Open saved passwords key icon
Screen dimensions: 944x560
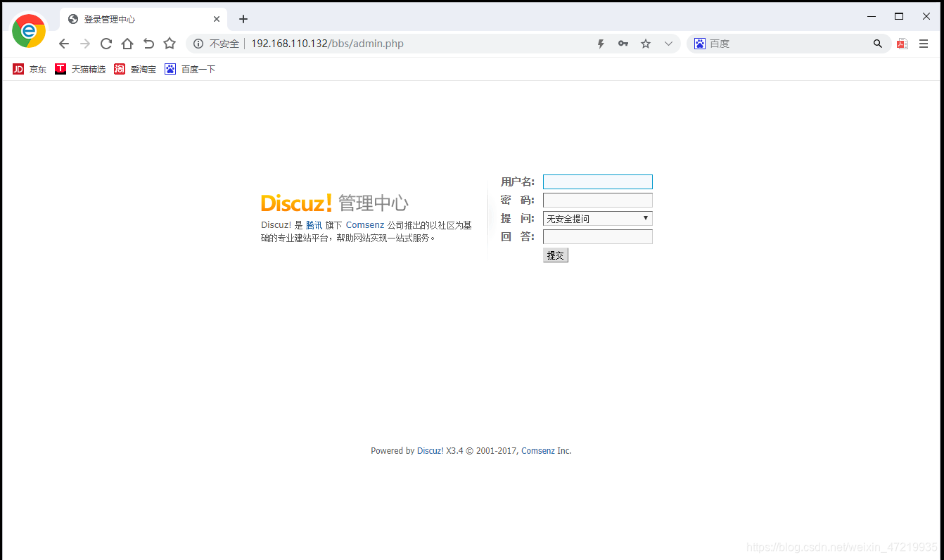coord(623,44)
